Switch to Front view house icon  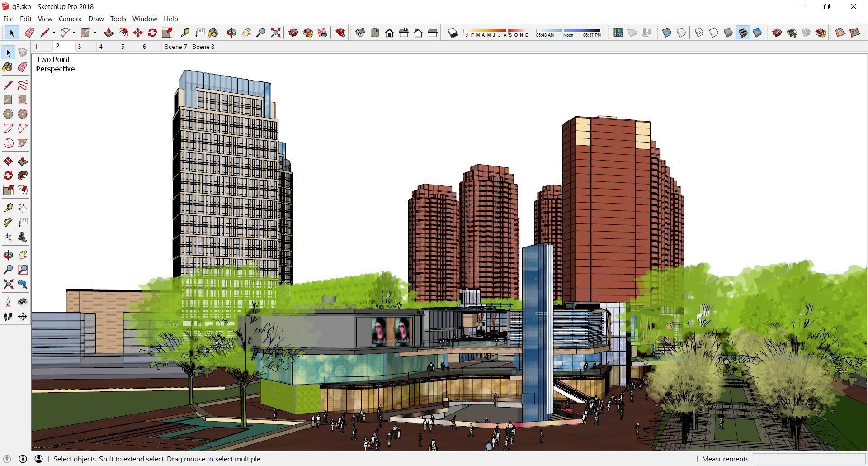tap(389, 33)
